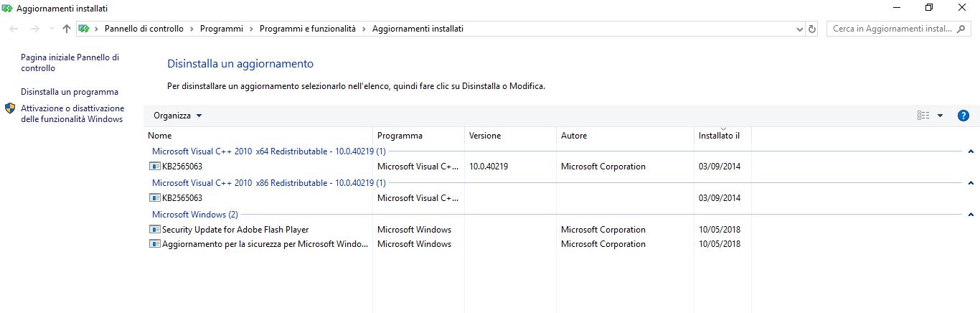Click the shield icon beside Windows features link
The height and width of the screenshot is (313, 980).
(10, 108)
